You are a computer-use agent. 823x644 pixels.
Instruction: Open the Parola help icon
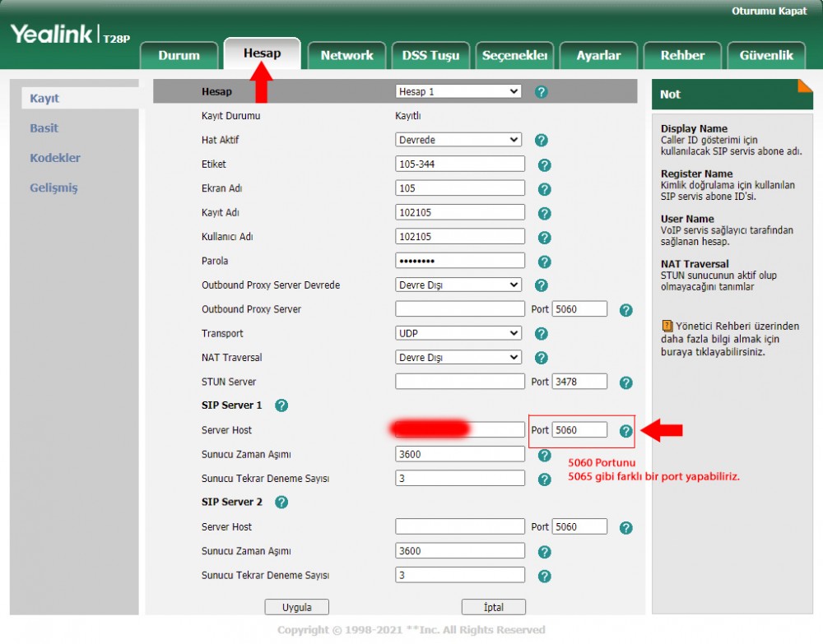click(x=544, y=262)
